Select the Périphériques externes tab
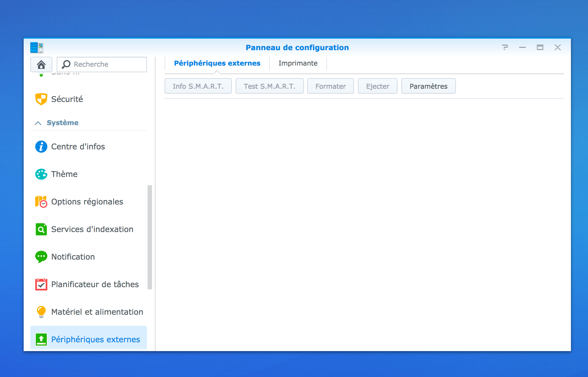Viewport: 588px width, 377px height. (x=217, y=63)
